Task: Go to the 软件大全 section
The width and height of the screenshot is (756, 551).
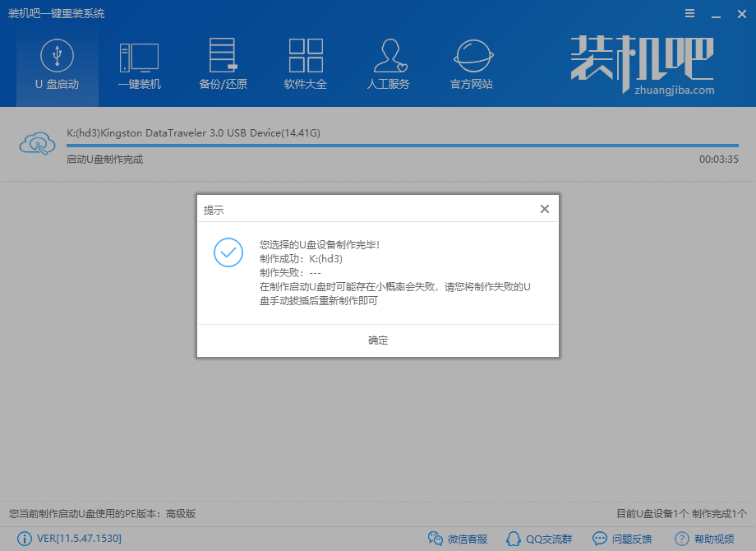Action: [x=306, y=66]
